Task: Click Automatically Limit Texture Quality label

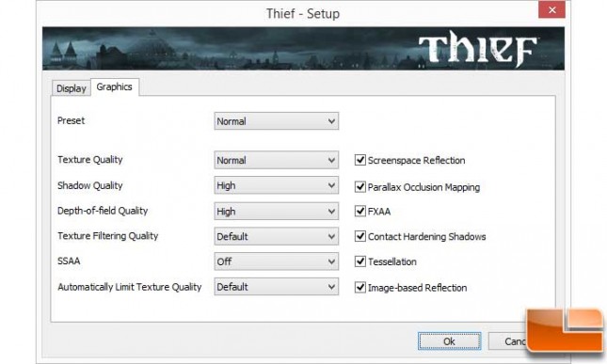Action: 129,287
